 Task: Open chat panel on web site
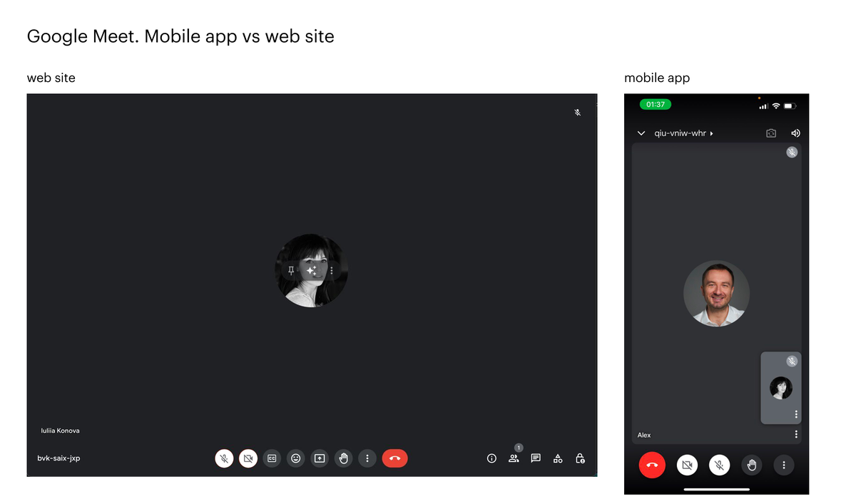click(x=536, y=458)
